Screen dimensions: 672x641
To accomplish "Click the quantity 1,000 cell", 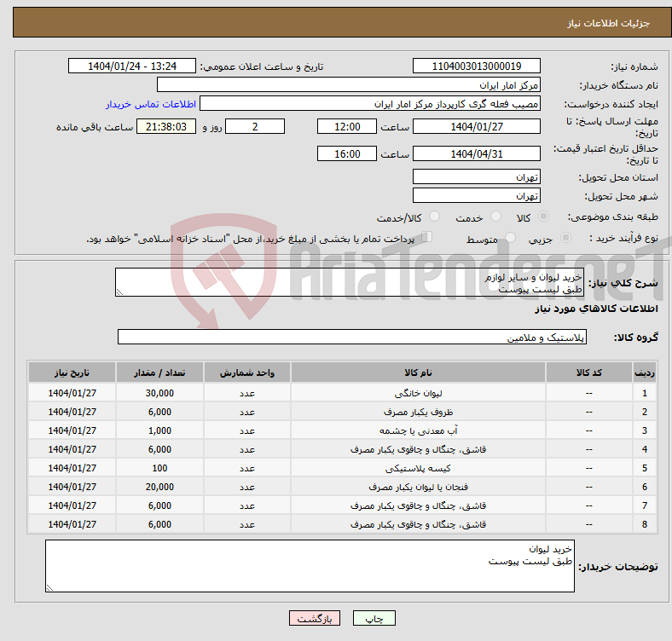I will (159, 430).
